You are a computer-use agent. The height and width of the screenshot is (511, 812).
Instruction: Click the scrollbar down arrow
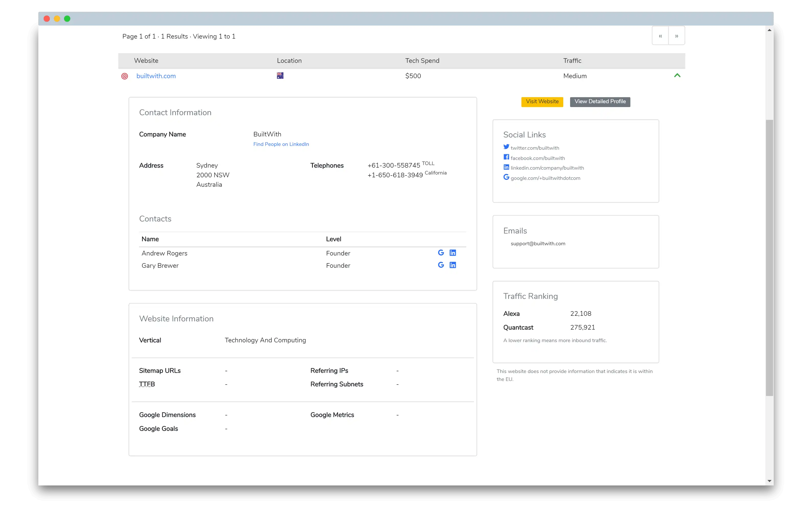[x=769, y=481]
